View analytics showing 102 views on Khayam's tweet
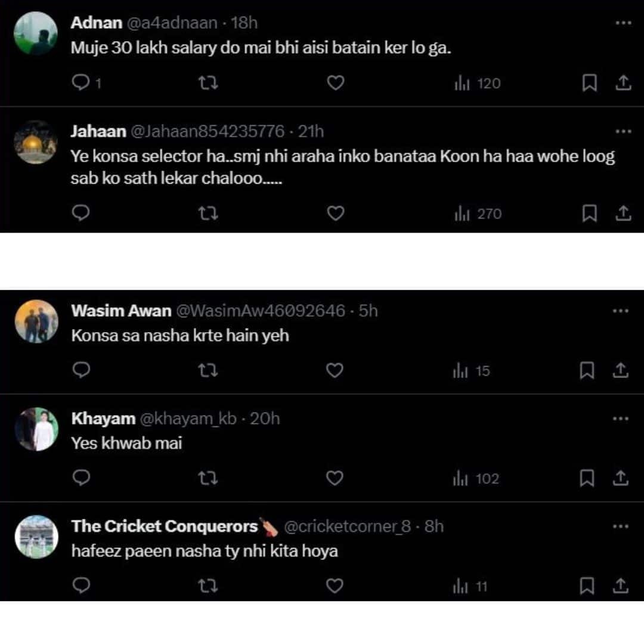Screen dimensions: 644x644 click(476, 479)
